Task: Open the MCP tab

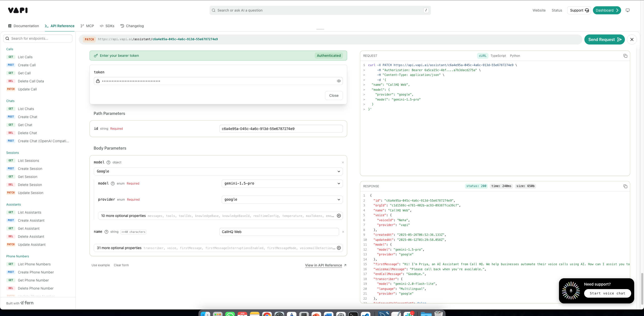Action: point(87,26)
